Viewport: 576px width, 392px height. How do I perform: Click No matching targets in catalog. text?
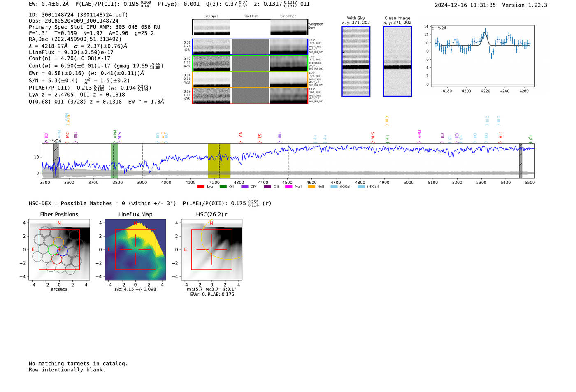78,364
